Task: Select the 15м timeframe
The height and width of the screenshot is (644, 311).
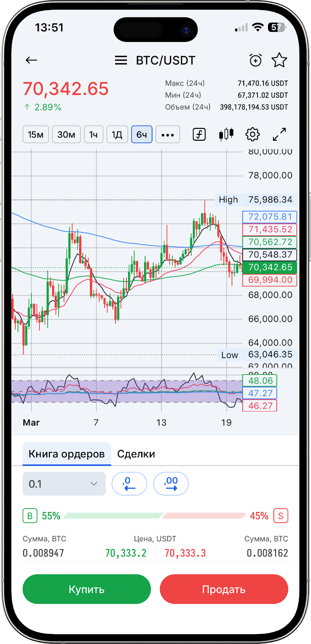Action: click(x=36, y=134)
